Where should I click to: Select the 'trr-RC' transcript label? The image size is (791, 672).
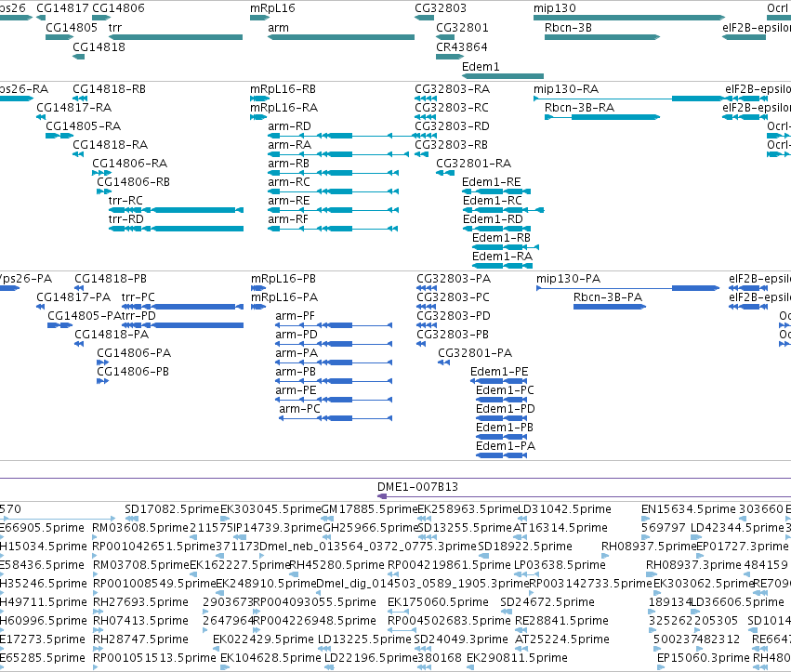click(125, 200)
